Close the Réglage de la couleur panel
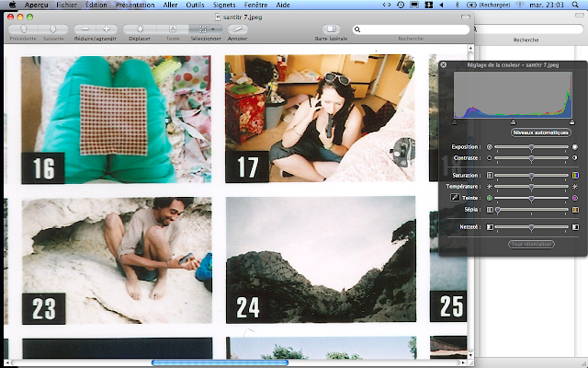 (x=443, y=64)
